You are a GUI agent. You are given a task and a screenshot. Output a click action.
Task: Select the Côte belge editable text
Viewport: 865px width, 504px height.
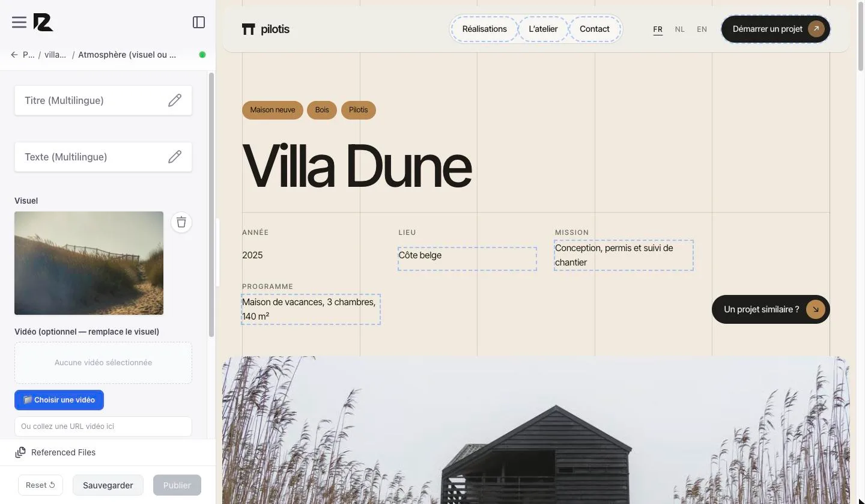(467, 259)
